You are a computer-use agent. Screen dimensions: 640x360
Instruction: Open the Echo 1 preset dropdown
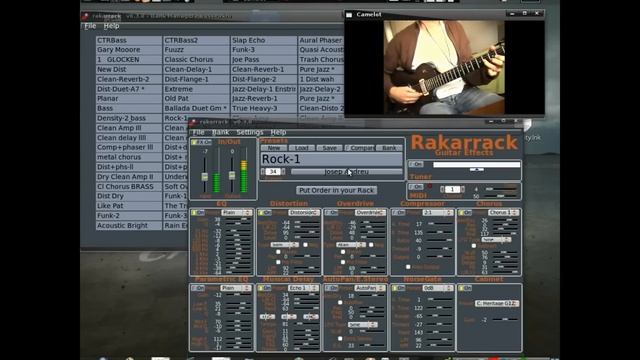pos(304,288)
